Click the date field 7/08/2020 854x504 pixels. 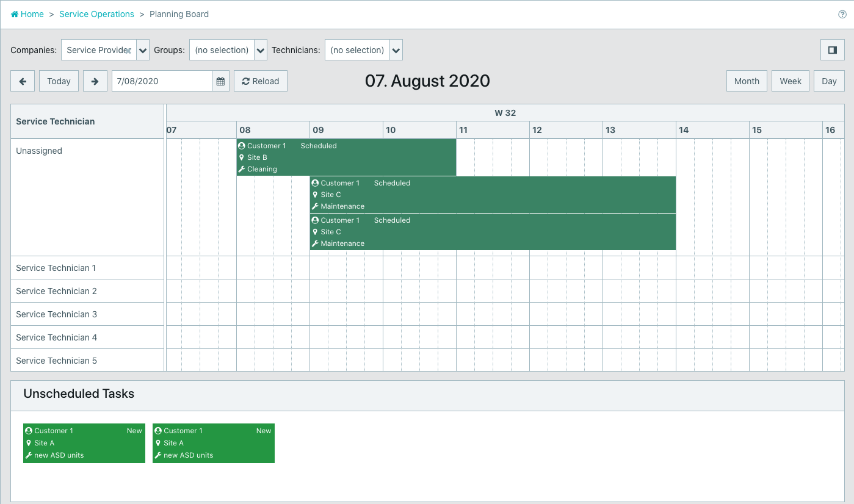tap(162, 81)
